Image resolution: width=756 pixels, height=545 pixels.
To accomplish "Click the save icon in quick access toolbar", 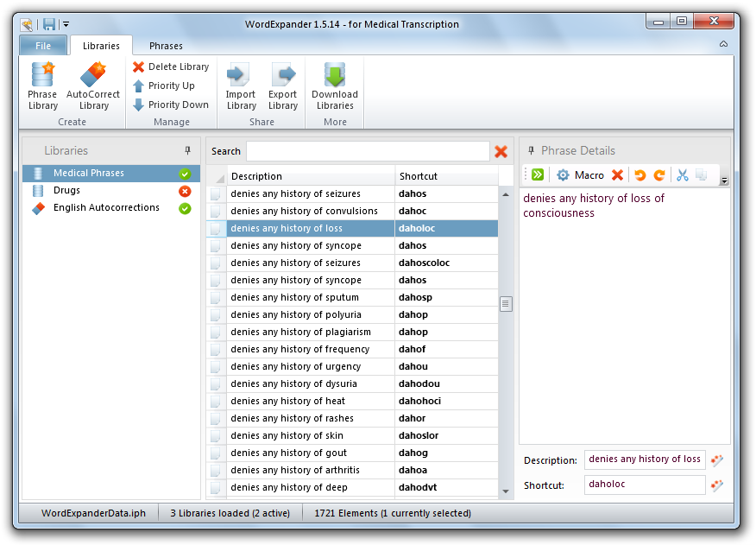I will pos(49,24).
